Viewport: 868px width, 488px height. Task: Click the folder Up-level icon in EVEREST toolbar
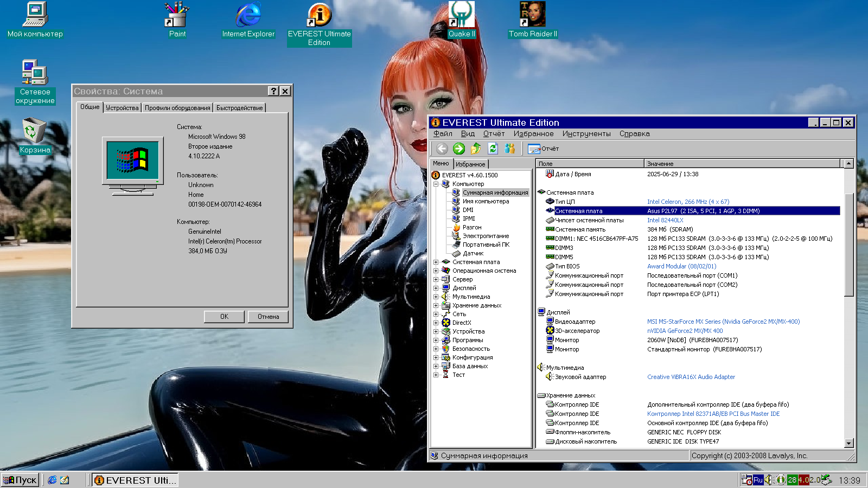[476, 149]
